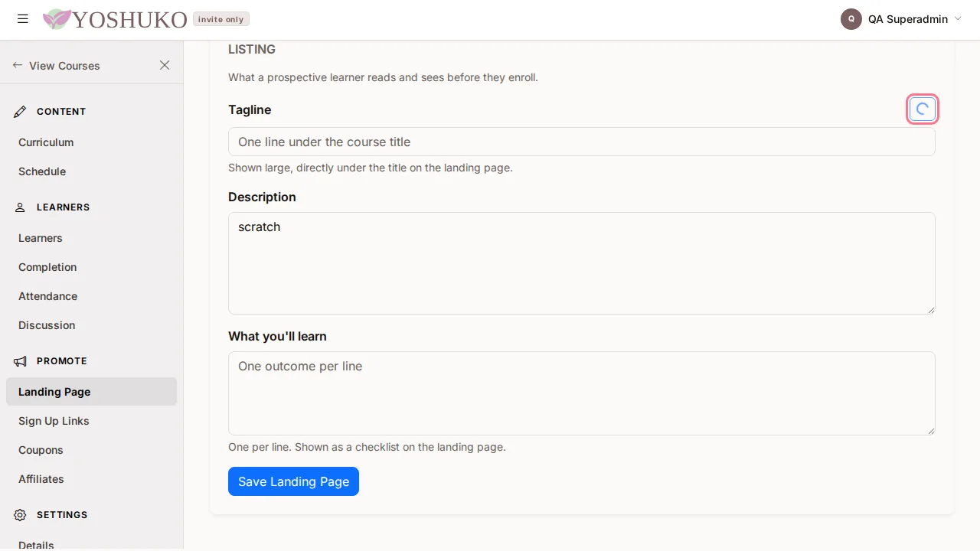
Task: Click the Promote megaphone icon
Action: point(21,361)
